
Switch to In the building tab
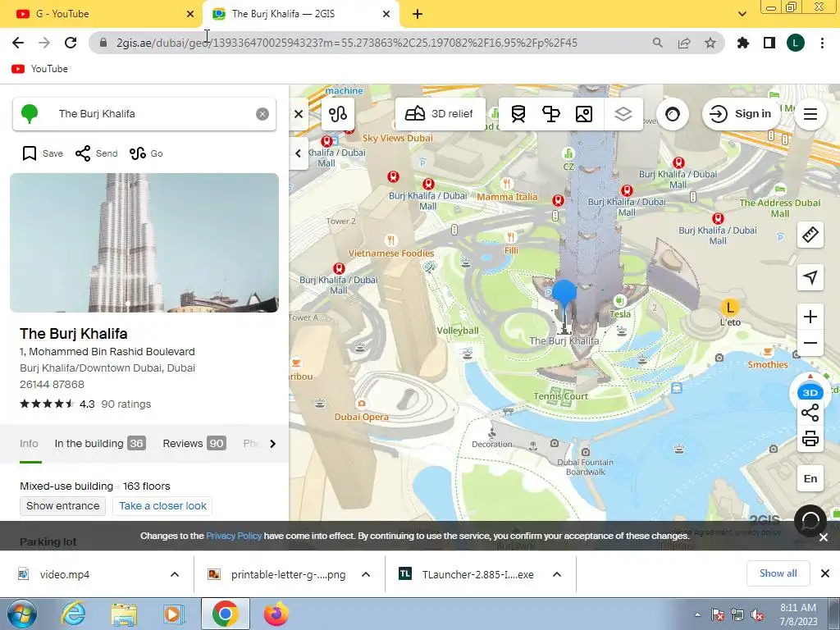[x=100, y=444]
